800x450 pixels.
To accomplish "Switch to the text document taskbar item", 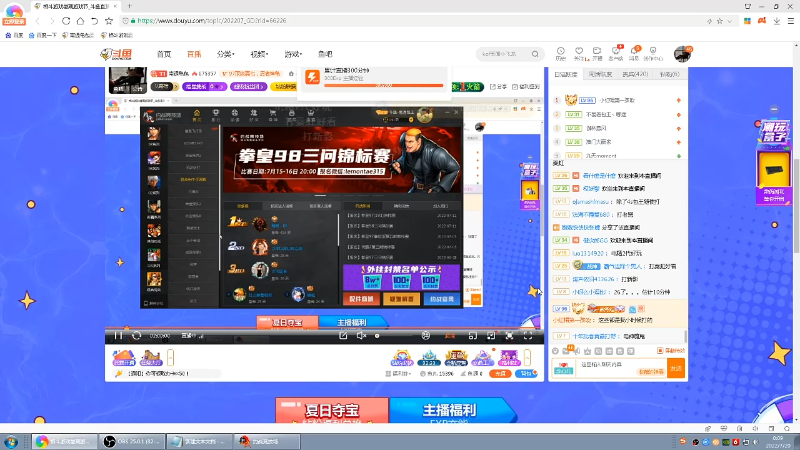I will (199, 441).
